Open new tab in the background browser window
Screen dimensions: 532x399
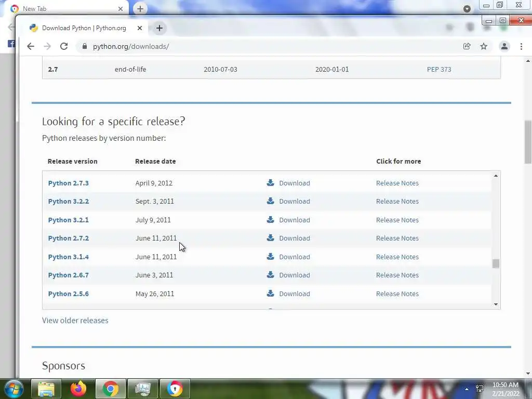(140, 9)
